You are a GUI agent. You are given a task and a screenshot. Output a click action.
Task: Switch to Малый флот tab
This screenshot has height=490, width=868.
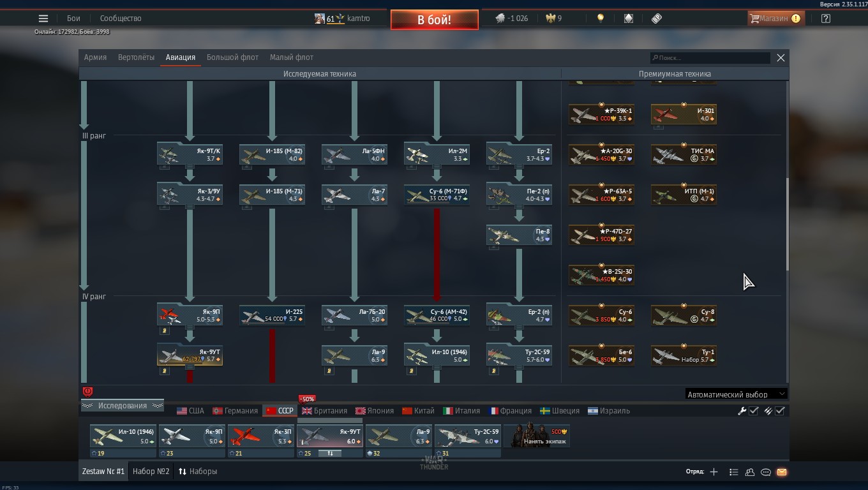point(292,57)
